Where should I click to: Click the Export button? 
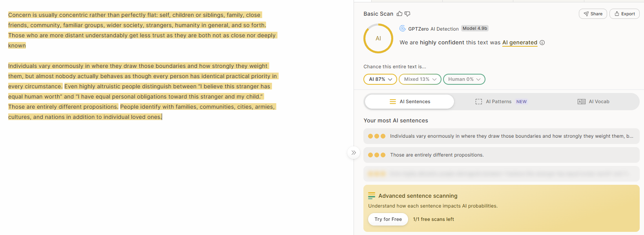pos(624,14)
